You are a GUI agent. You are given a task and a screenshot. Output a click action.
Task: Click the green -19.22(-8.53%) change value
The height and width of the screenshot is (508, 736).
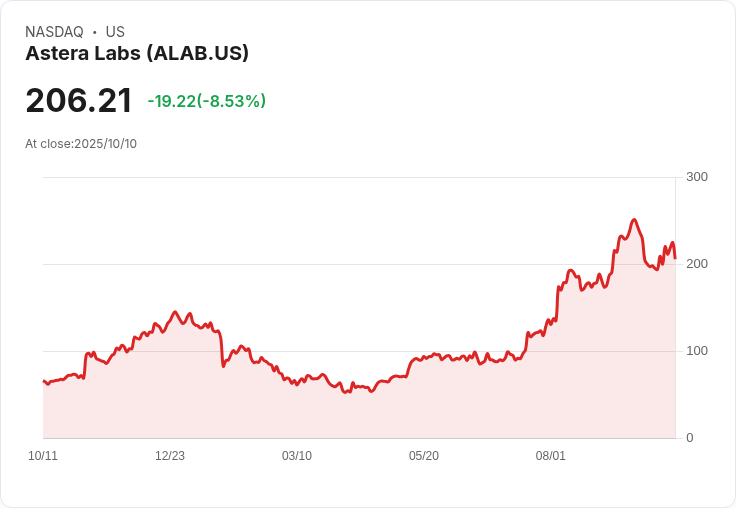point(206,101)
